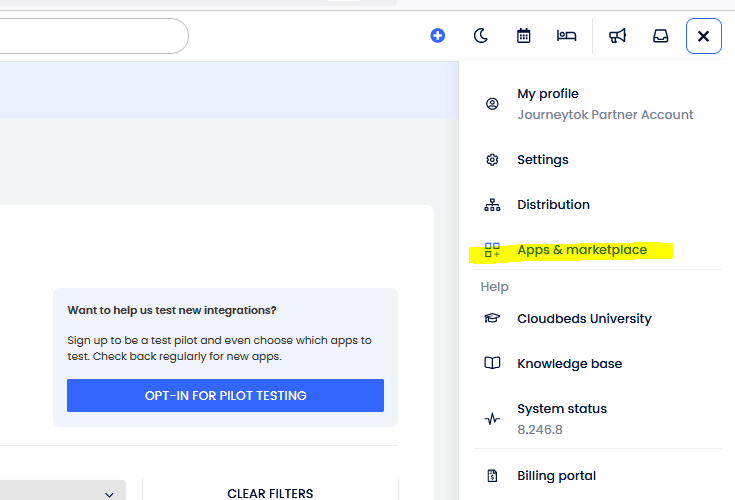Viewport: 735px width, 500px height.
Task: Close the account menu with X button
Action: 704,37
